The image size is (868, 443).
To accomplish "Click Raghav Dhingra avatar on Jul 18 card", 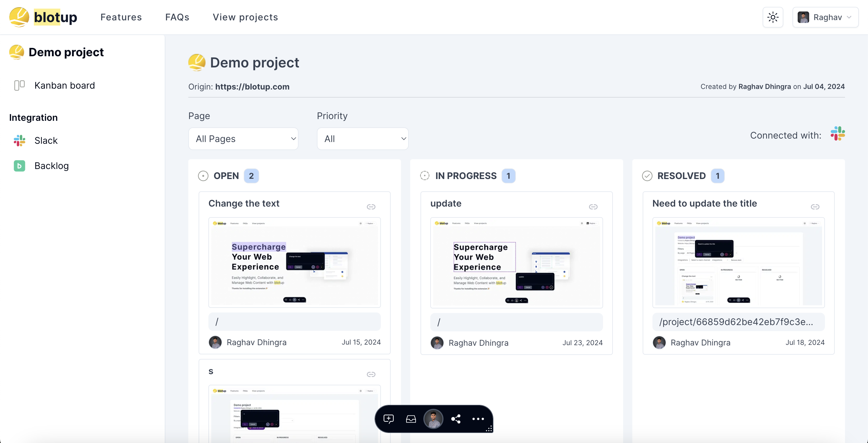I will [659, 343].
